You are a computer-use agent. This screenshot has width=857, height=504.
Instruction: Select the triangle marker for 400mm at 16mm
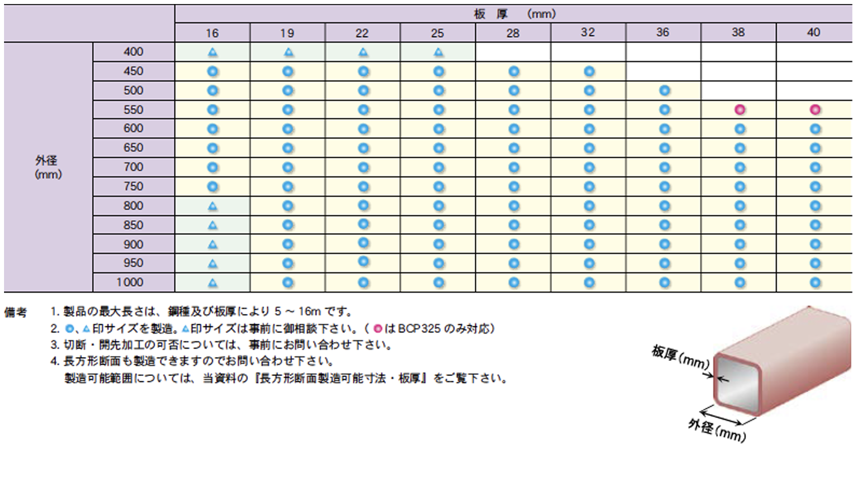click(x=212, y=52)
